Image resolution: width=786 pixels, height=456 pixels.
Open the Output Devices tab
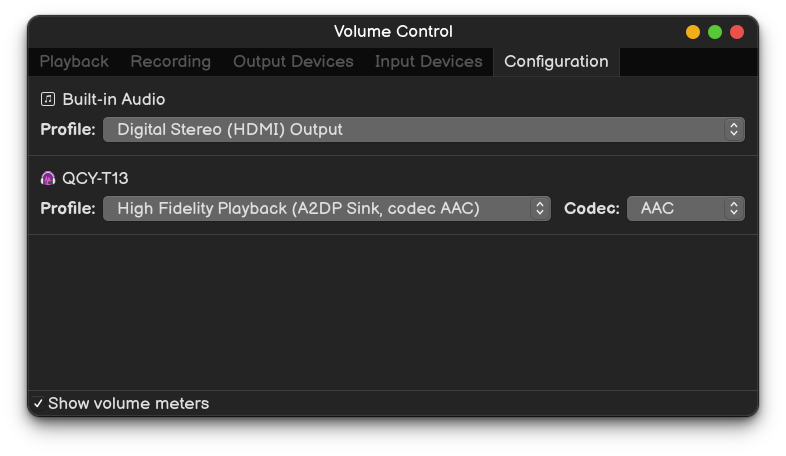[x=293, y=62]
